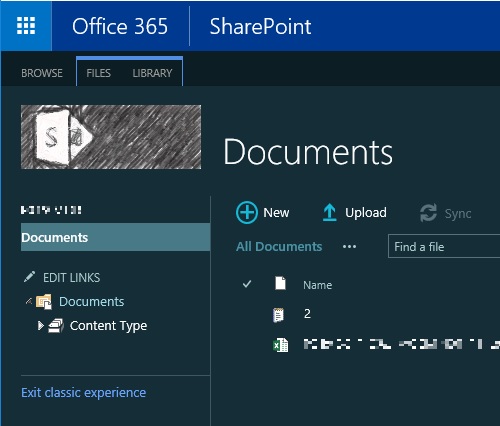Select highlighted Documents in left navigation
The image size is (500, 426).
click(x=115, y=237)
